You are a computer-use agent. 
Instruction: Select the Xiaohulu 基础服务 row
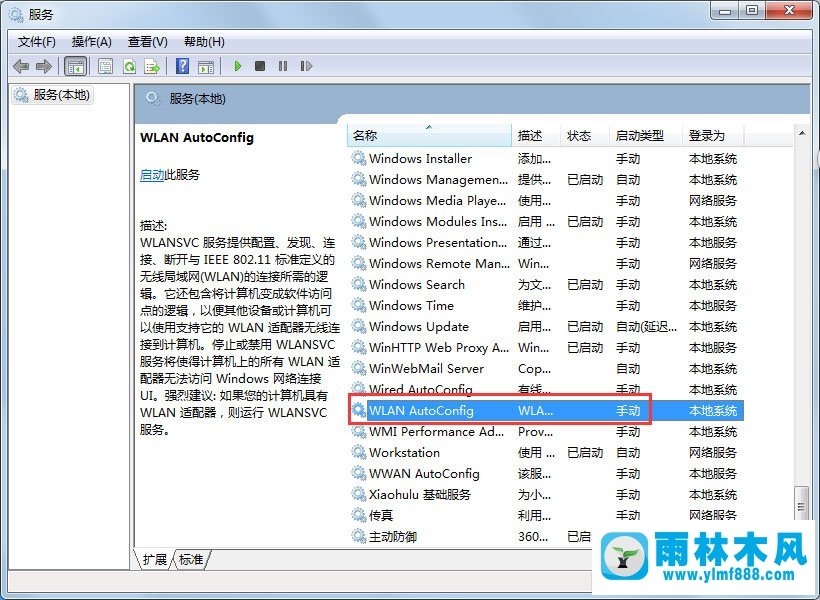point(545,494)
